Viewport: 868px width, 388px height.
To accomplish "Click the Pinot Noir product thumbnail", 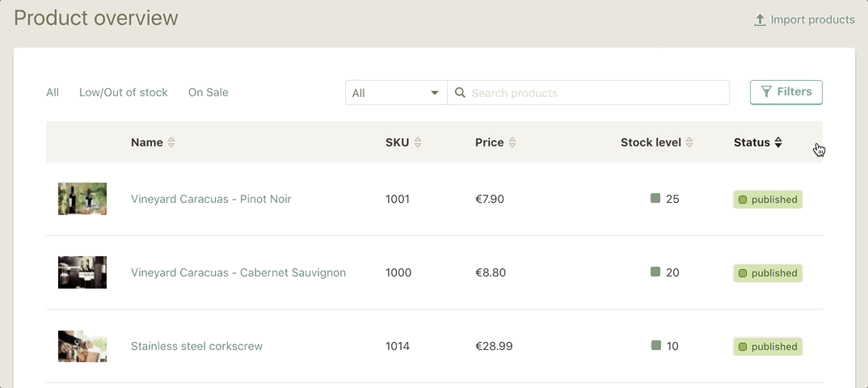I will pos(82,199).
